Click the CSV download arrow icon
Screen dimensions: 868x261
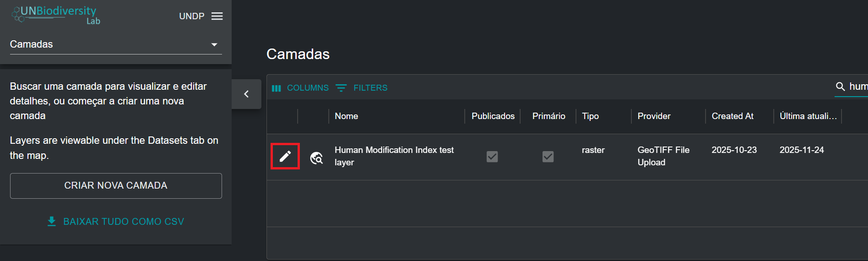click(52, 222)
